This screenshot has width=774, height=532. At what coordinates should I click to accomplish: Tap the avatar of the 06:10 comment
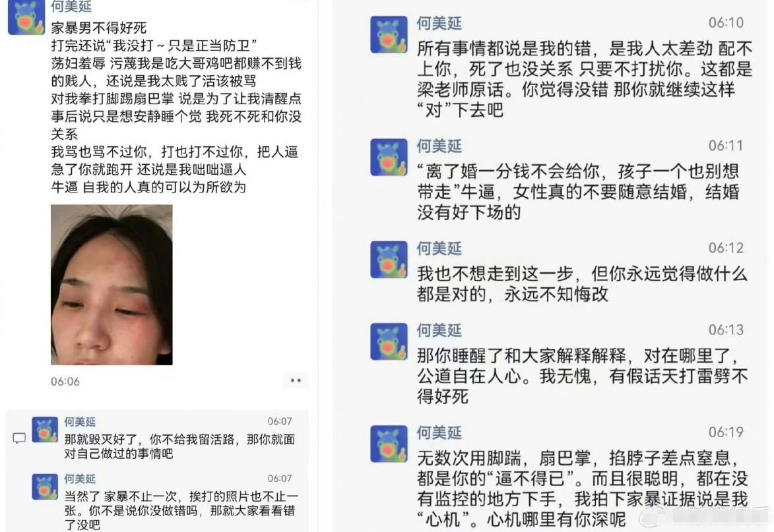point(389,34)
